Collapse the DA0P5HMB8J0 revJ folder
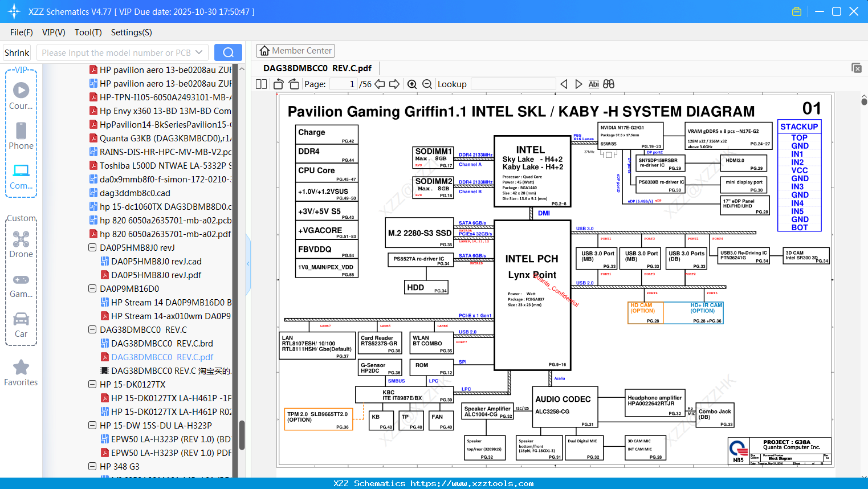The height and width of the screenshot is (489, 868). tap(92, 248)
